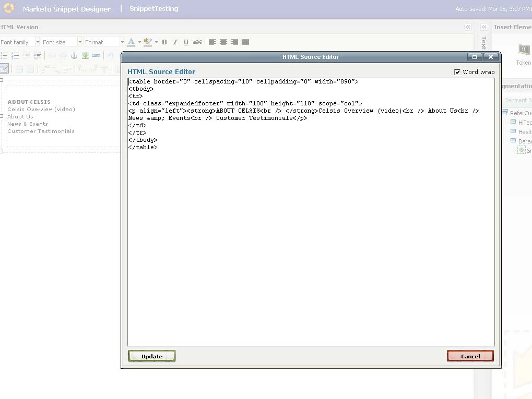Align text right
This screenshot has width=532, height=399.
click(x=234, y=42)
